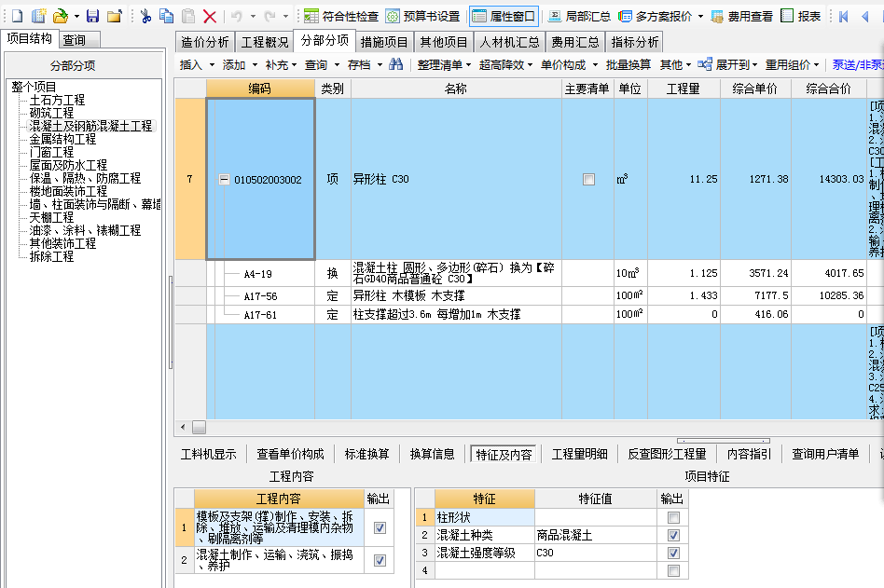The image size is (884, 588).
Task: Click horizontal scrollbar left arrow
Action: (183, 427)
